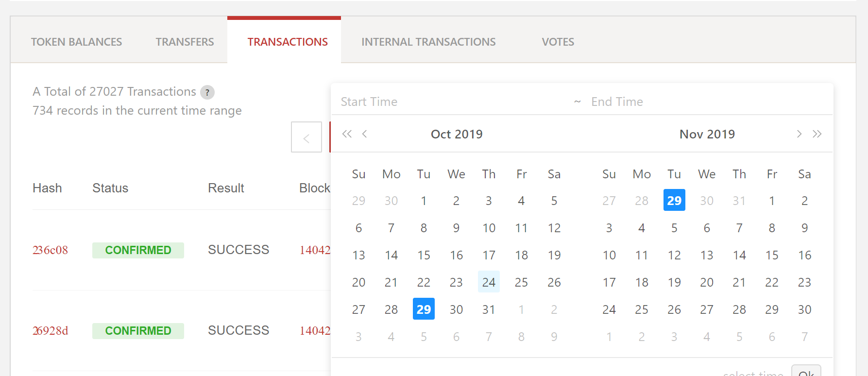This screenshot has height=376, width=868.
Task: Click the question mark help icon
Action: click(207, 92)
